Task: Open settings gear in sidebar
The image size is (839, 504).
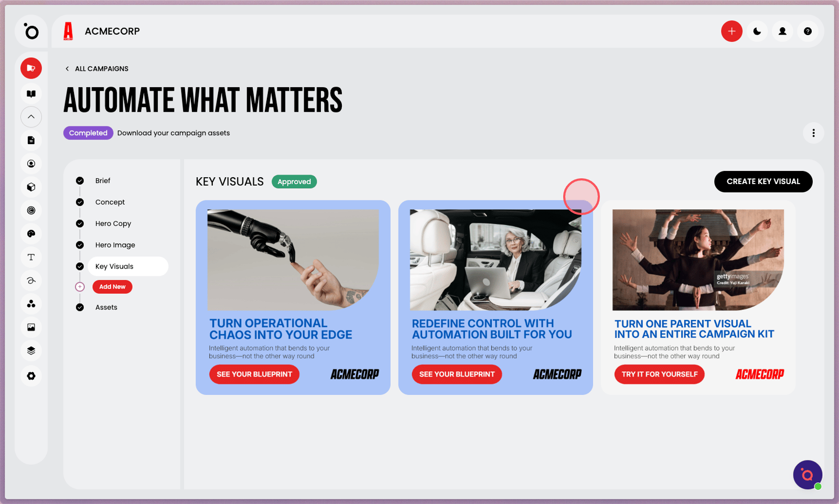Action: [31, 376]
